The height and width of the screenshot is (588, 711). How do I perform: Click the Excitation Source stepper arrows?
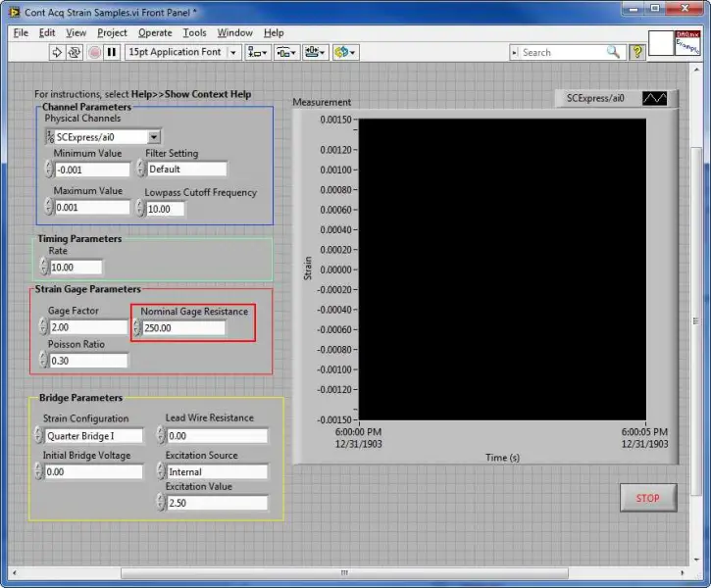coord(161,471)
